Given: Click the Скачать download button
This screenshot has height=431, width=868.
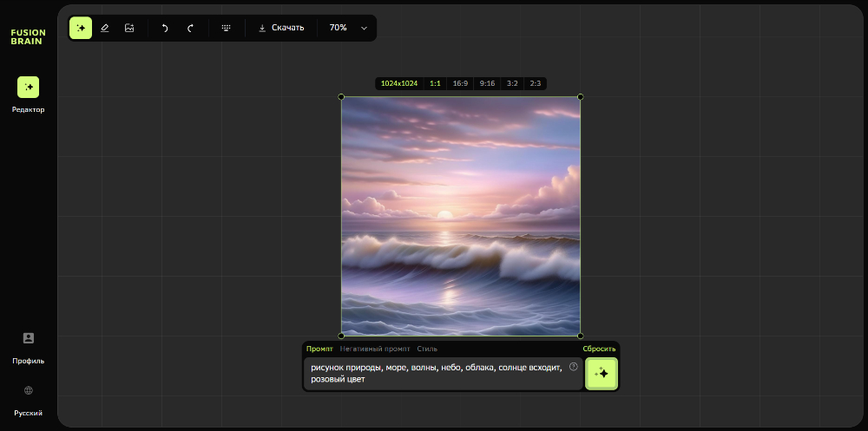Looking at the screenshot, I should click(x=281, y=28).
